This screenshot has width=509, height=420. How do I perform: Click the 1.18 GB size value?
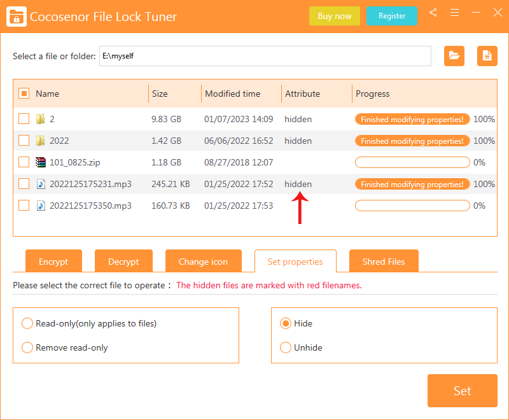[166, 162]
